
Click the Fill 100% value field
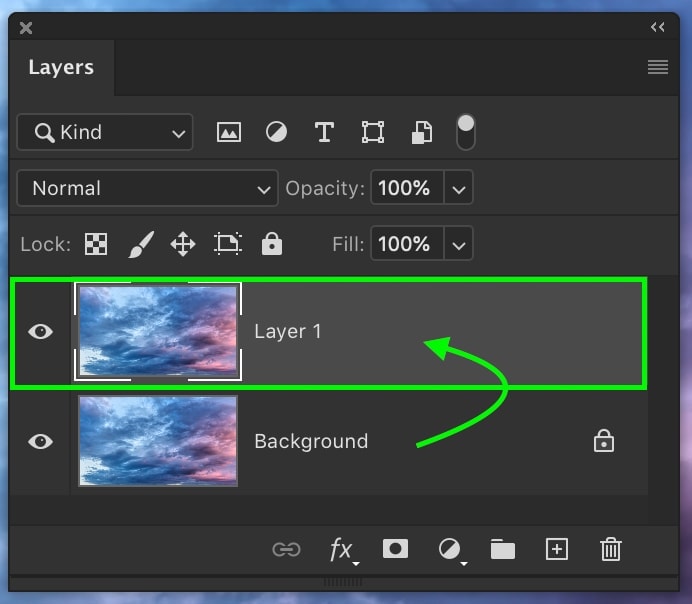coord(407,244)
